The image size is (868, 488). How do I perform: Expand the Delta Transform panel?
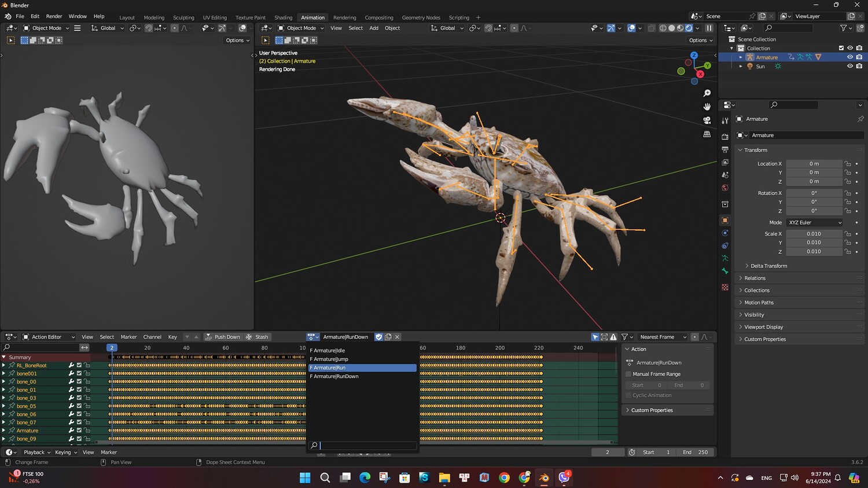[768, 266]
